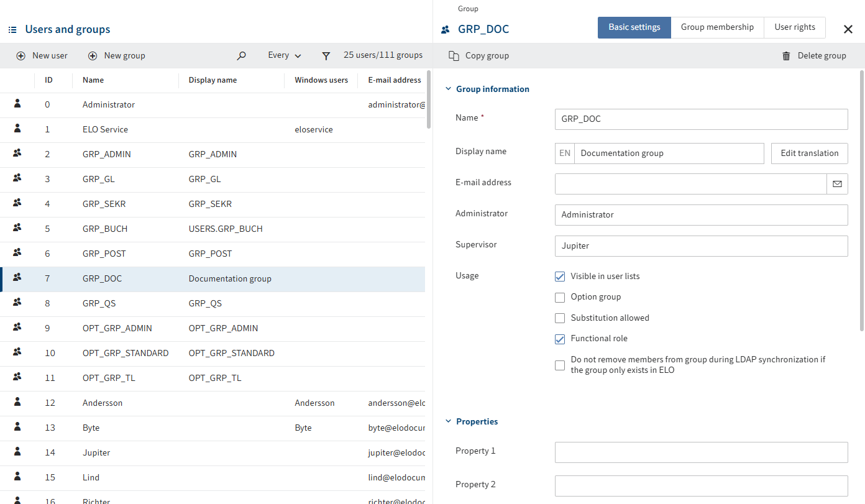Open the User rights tab

[x=794, y=27]
